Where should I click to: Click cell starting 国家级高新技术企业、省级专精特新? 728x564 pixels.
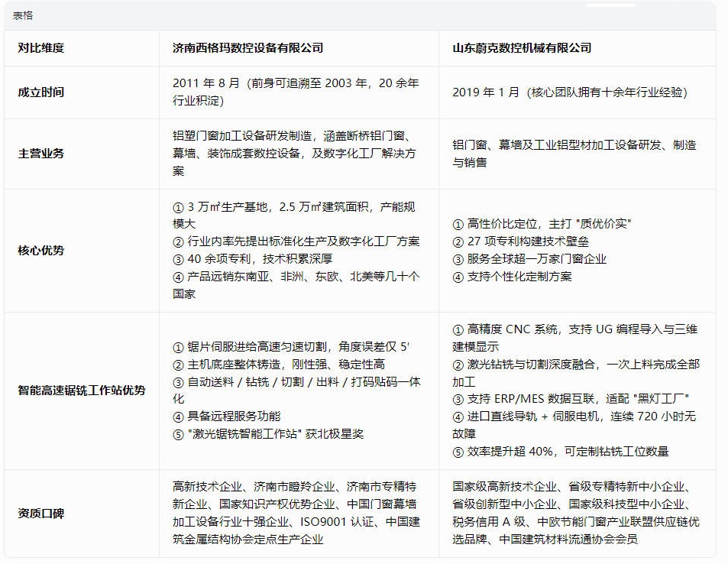point(576,514)
